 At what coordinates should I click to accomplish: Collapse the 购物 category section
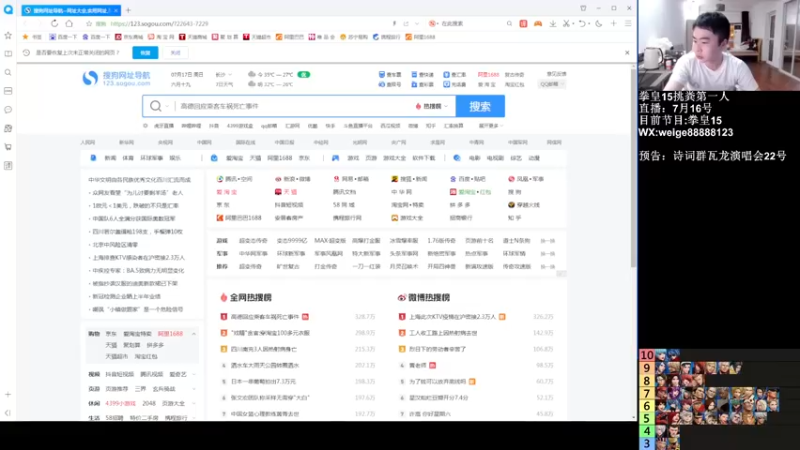[194, 334]
